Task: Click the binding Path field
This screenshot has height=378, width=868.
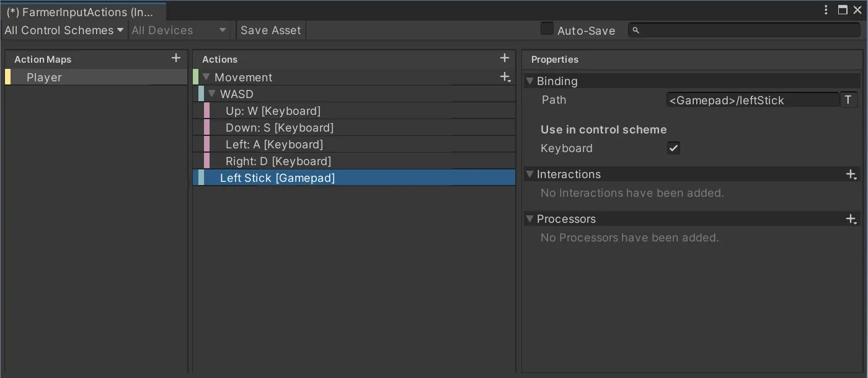Action: pyautogui.click(x=753, y=100)
